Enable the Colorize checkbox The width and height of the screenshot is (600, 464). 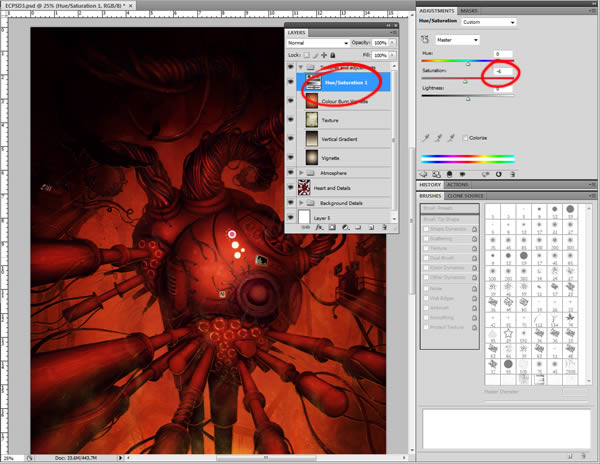465,138
